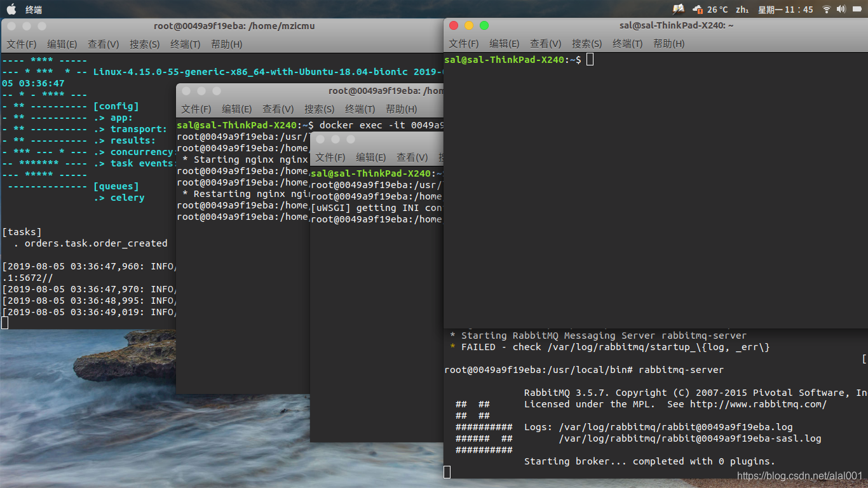Screen dimensions: 868x488
Task: Open 文件(F) menu in sal@sal-ThinkPad-X240 window
Action: pos(464,43)
